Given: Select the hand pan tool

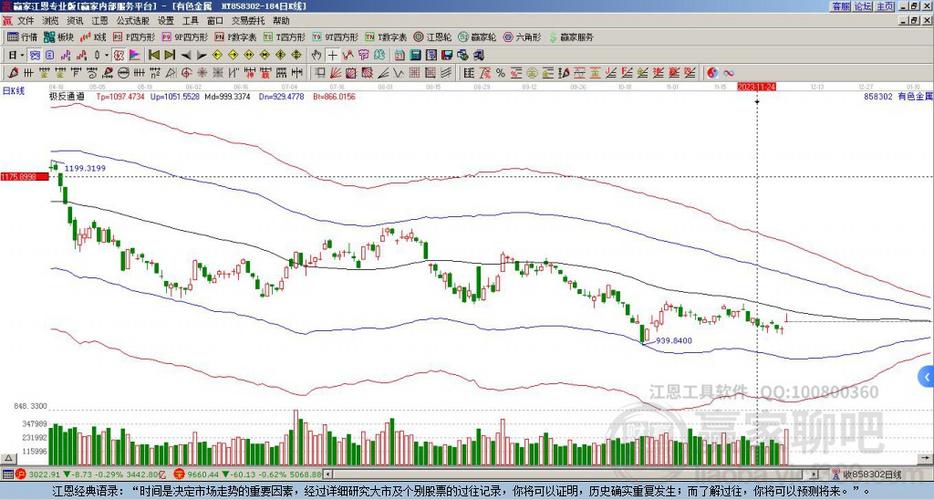Looking at the screenshot, I should pyautogui.click(x=316, y=55).
